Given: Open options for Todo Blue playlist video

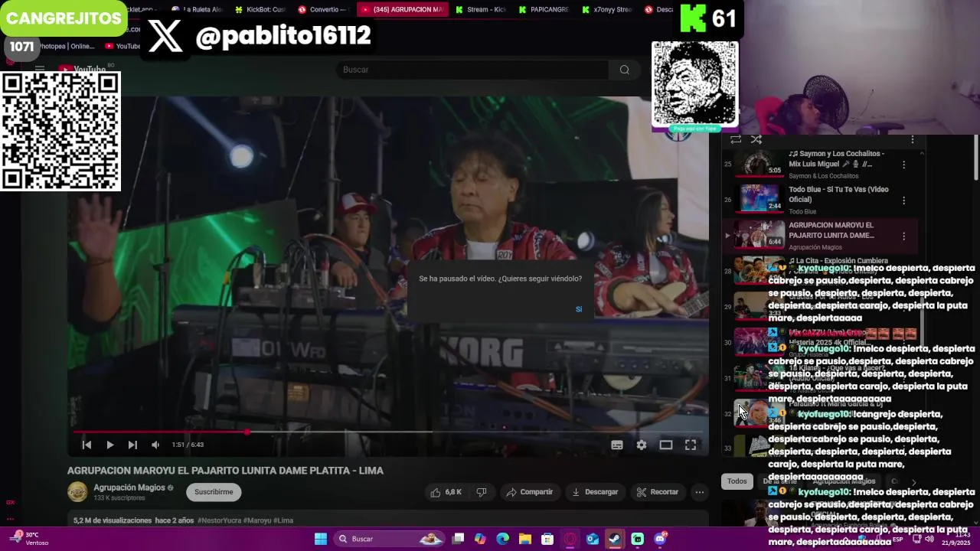Looking at the screenshot, I should click(903, 201).
